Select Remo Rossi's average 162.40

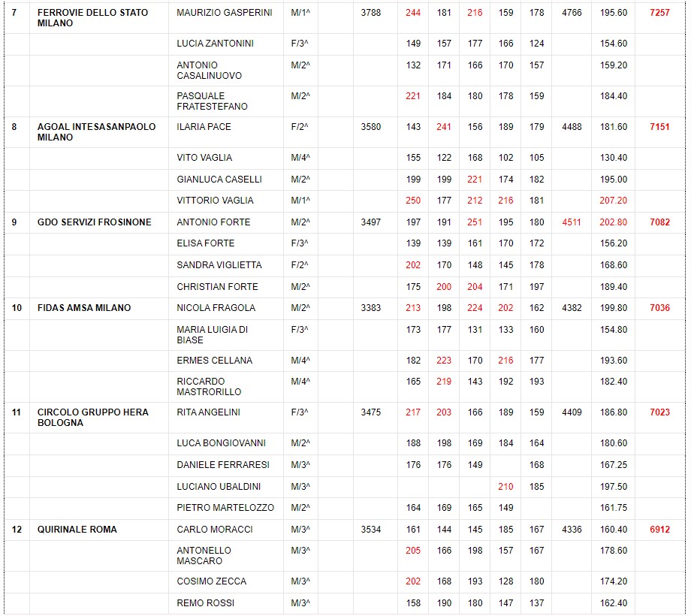click(x=613, y=603)
